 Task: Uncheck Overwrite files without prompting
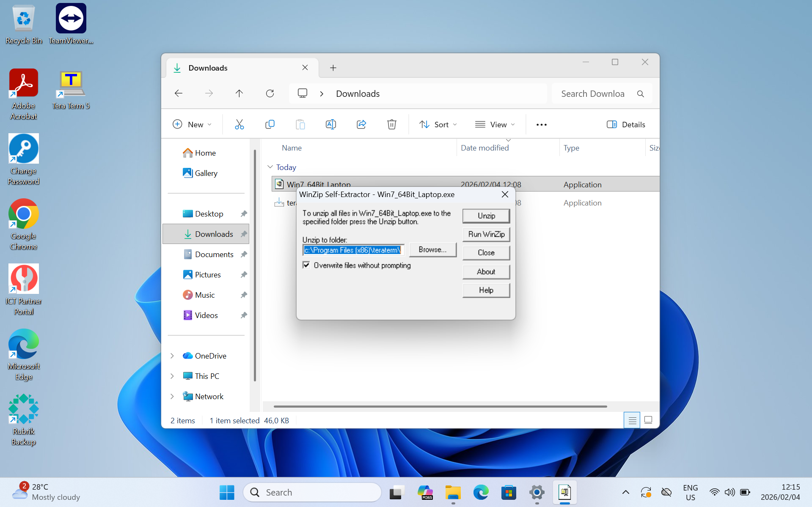(x=306, y=265)
